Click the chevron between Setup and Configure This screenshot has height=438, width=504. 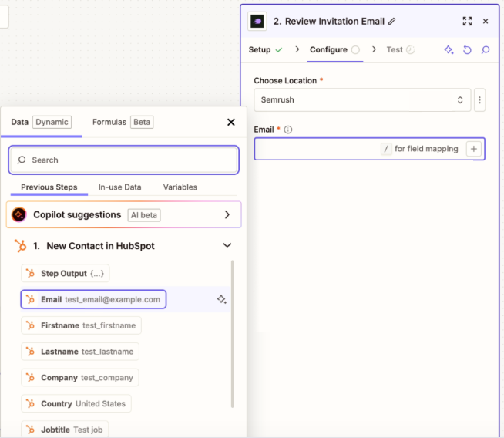point(297,49)
